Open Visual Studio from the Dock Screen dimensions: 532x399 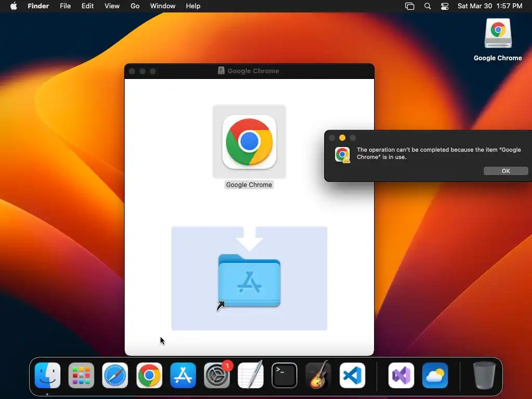pyautogui.click(x=401, y=375)
